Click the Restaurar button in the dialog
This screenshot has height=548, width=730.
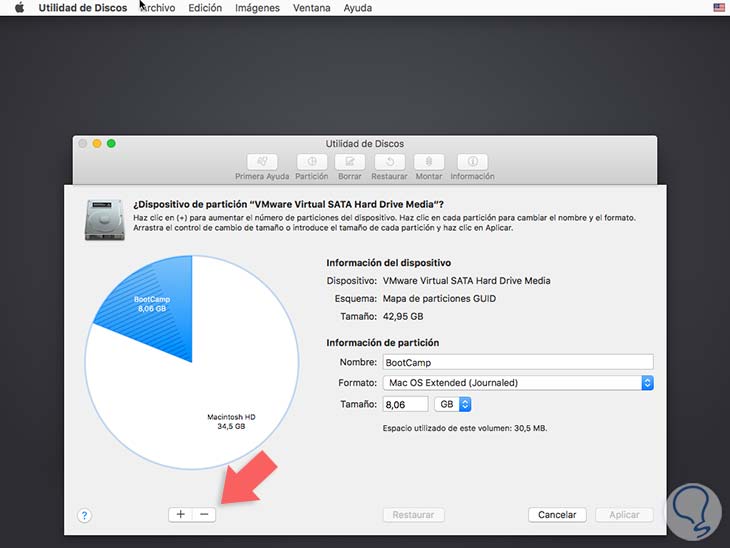click(413, 515)
